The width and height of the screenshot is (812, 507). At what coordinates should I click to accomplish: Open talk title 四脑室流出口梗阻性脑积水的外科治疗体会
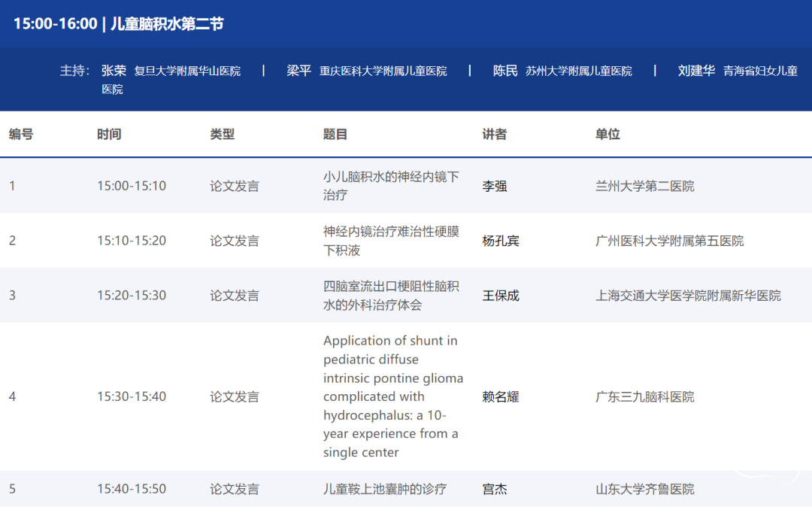pyautogui.click(x=390, y=296)
